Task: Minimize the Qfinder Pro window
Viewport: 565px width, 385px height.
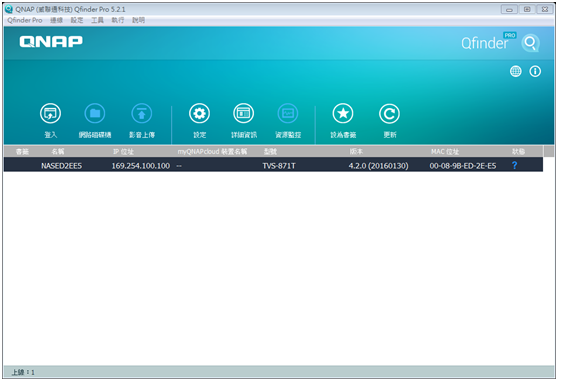Action: 509,9
